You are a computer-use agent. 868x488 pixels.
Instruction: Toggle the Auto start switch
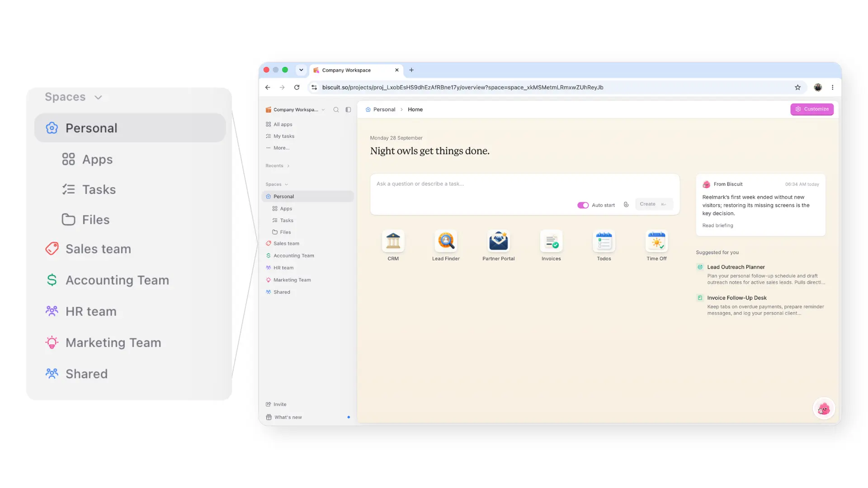(x=583, y=205)
